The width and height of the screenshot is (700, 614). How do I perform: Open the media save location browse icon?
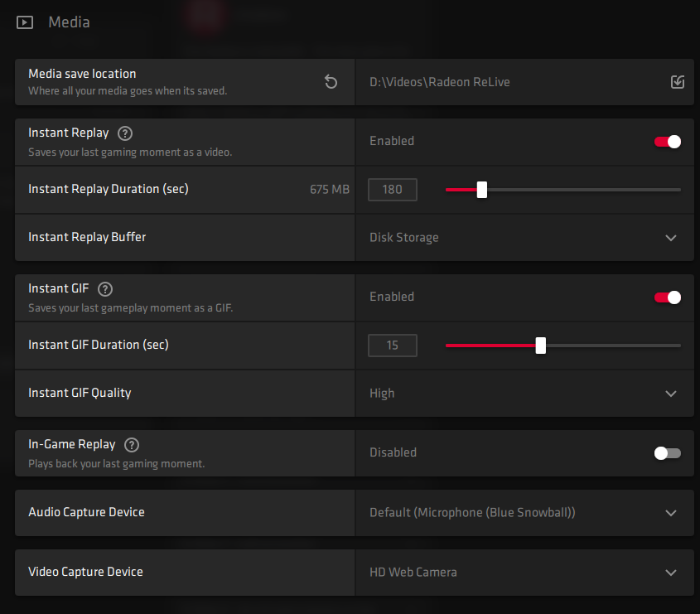click(678, 82)
